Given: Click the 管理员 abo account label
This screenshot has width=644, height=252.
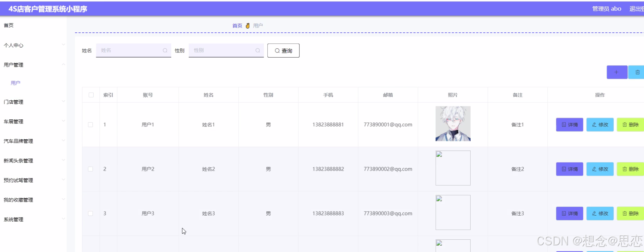Looking at the screenshot, I should pyautogui.click(x=606, y=9).
